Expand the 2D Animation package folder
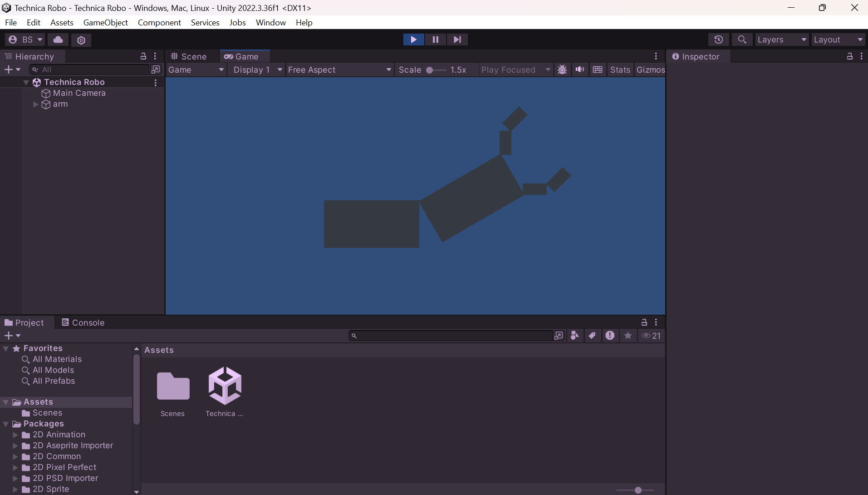The image size is (868, 495). coord(15,435)
